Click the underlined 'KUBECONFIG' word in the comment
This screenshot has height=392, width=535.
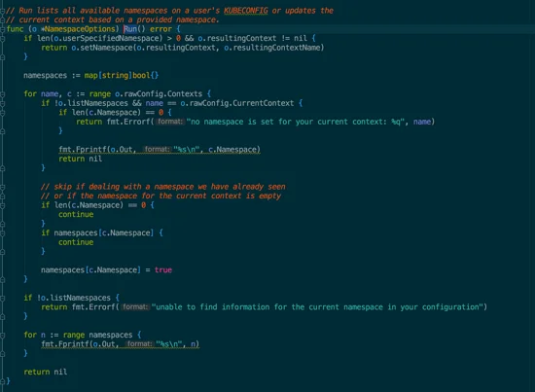246,11
